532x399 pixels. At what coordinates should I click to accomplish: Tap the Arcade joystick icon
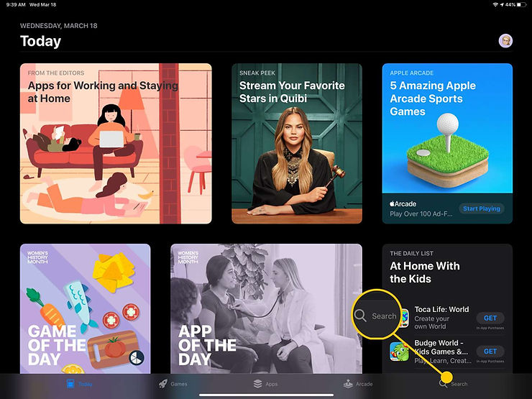(x=348, y=384)
